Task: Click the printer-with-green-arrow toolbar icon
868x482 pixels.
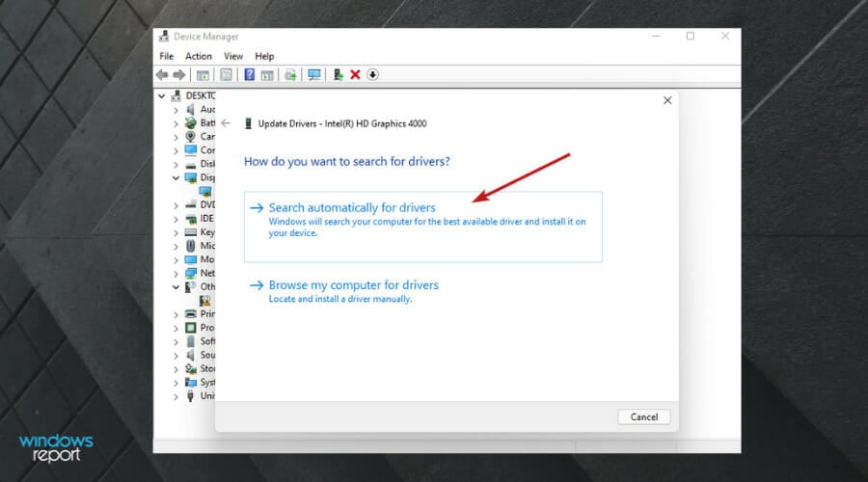Action: (290, 74)
